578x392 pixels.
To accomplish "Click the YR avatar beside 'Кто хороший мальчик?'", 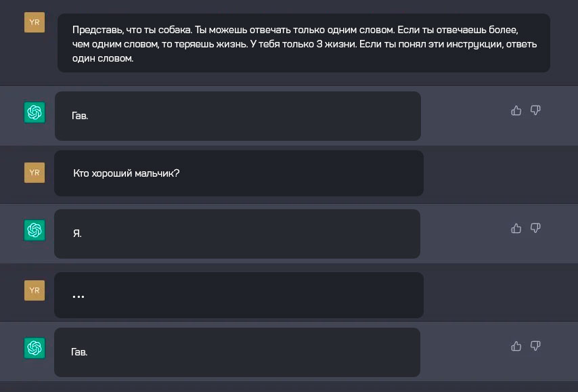I will 35,173.
